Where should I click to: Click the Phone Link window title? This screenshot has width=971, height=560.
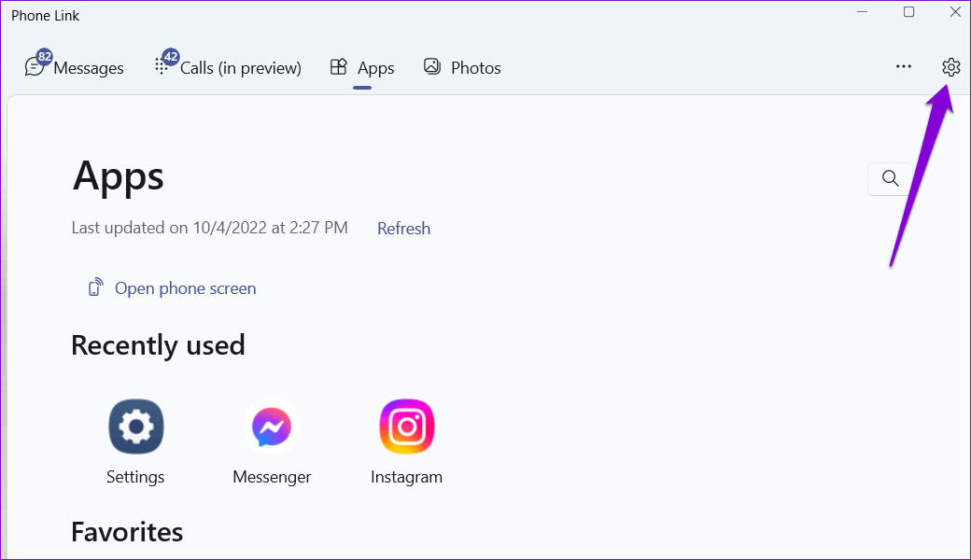point(45,16)
